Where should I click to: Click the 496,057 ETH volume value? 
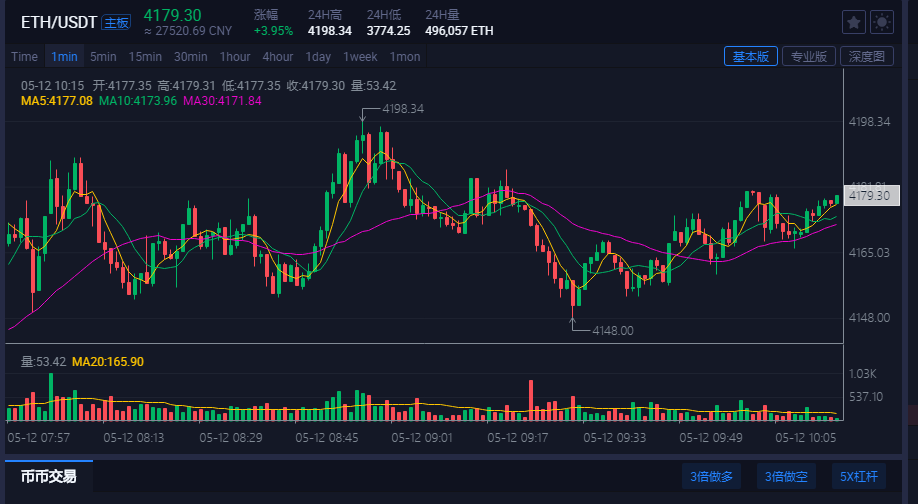459,30
